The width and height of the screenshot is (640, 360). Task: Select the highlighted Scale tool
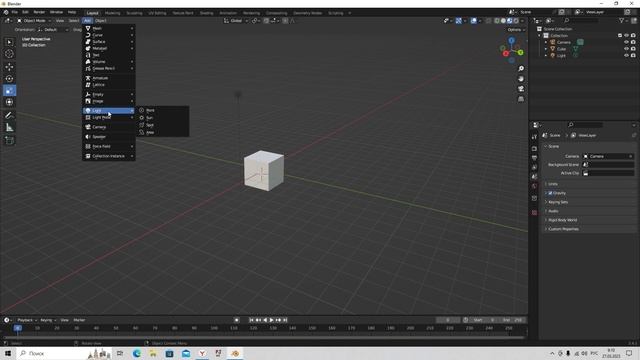tap(9, 90)
